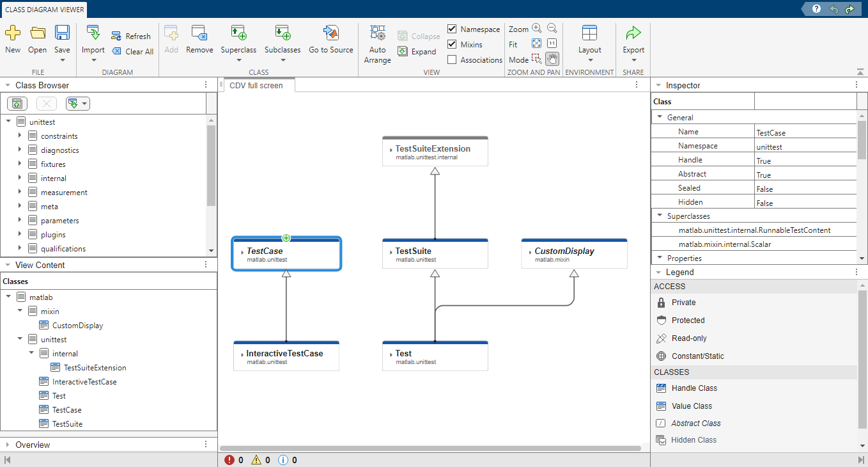Viewport: 868px width, 467px height.
Task: Click the green plus on the TestCase box
Action: (x=286, y=238)
